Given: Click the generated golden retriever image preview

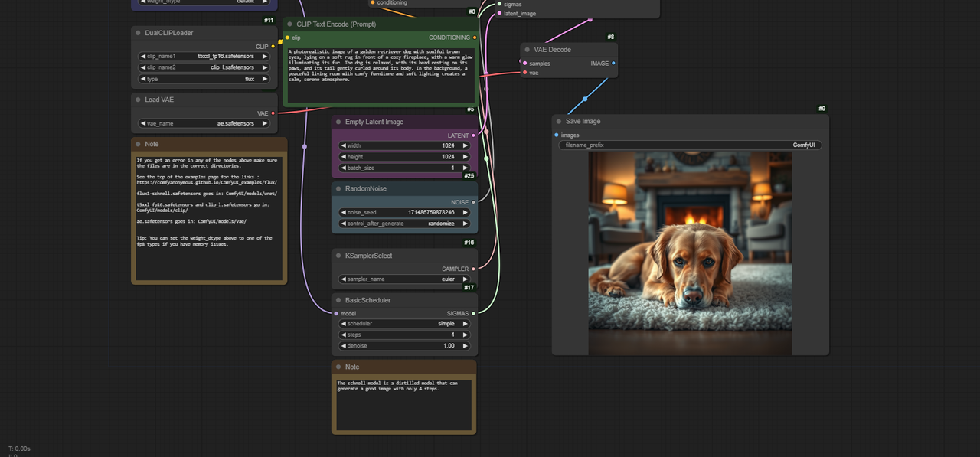Looking at the screenshot, I should [x=690, y=253].
